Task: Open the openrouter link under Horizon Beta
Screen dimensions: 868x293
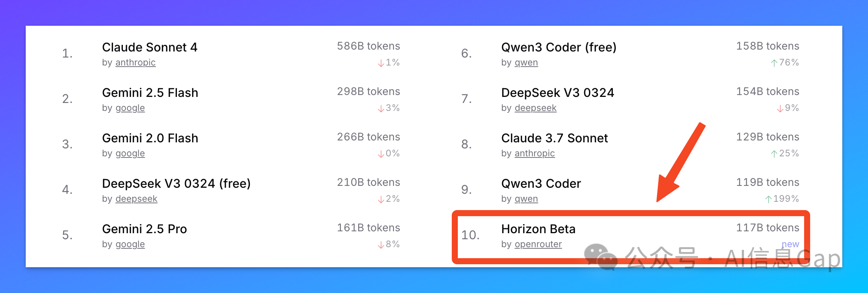Action: point(538,244)
